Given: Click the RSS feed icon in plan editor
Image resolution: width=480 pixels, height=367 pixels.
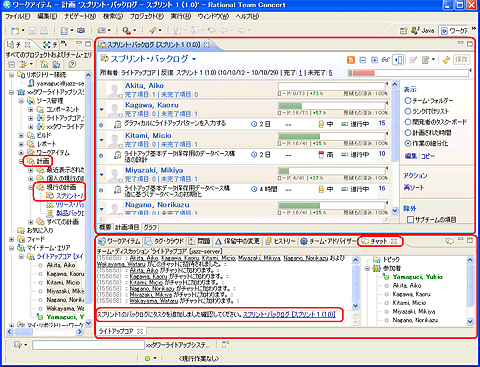Looking at the screenshot, I should [351, 60].
